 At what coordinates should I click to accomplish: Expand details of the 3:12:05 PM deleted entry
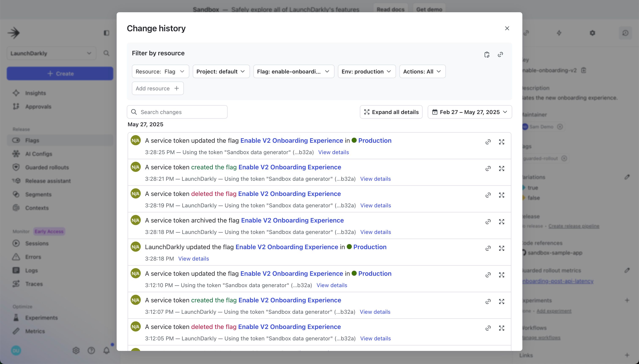click(x=501, y=328)
